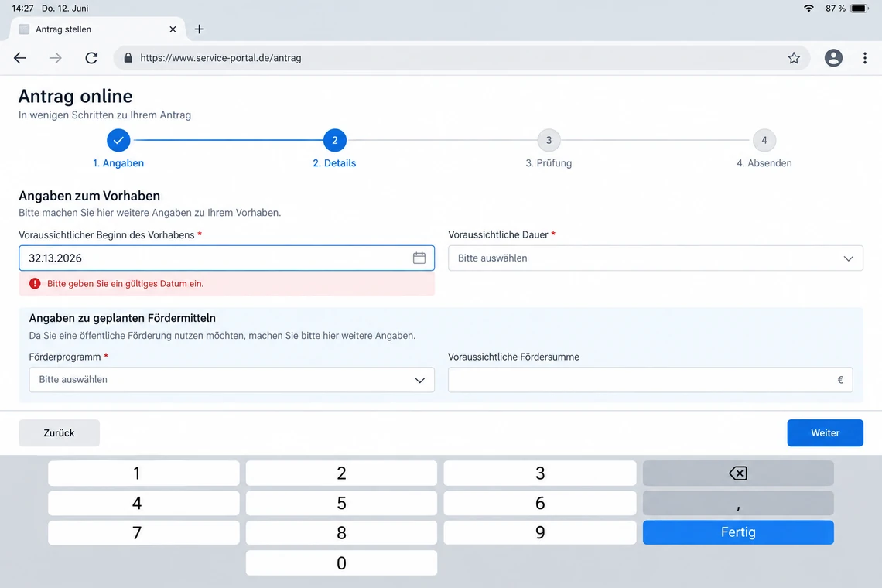Expand the 'Förderprogramm' dropdown
Screen dimensions: 882x588
(x=232, y=380)
